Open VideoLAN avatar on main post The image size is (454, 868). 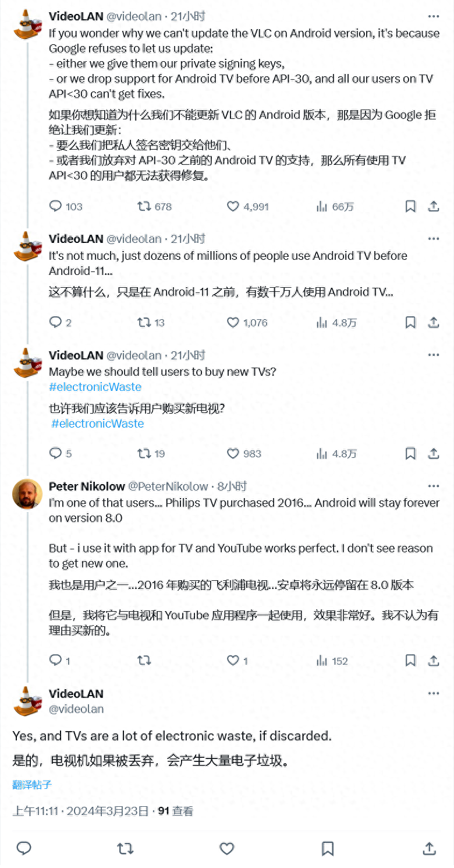click(27, 701)
